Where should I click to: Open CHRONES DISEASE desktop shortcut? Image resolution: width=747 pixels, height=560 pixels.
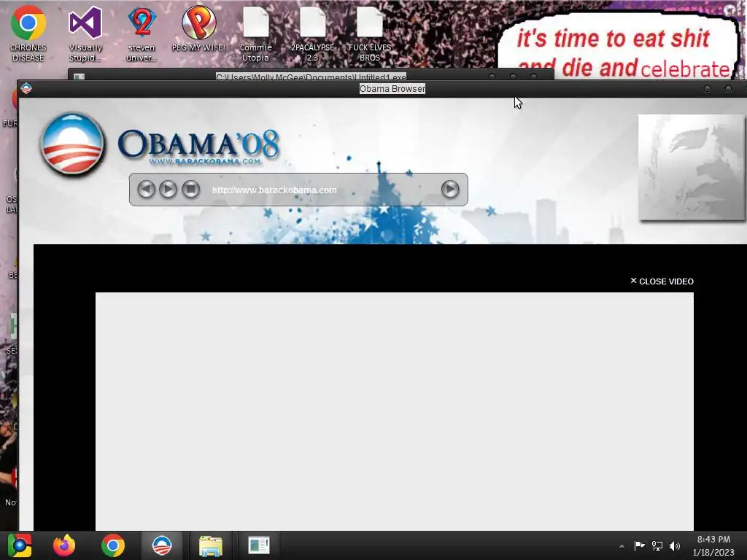[x=28, y=34]
